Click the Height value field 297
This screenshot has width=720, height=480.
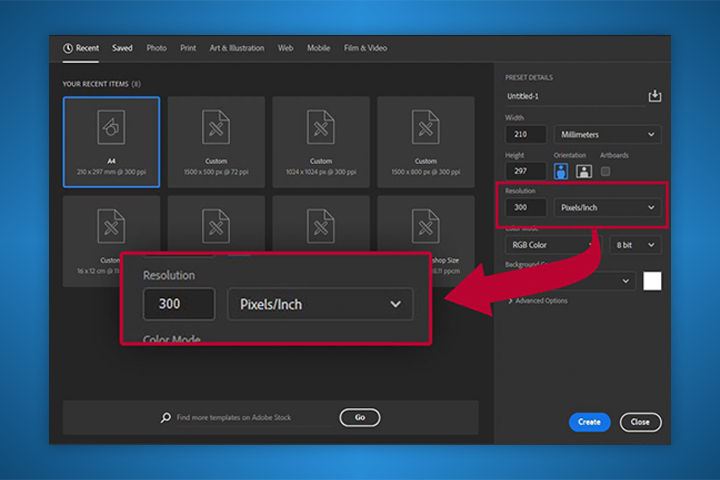pos(526,171)
